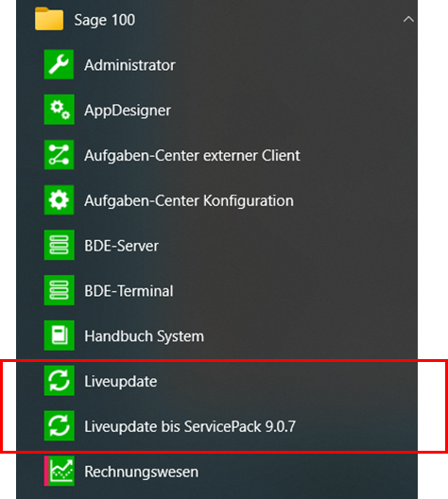Open the AppDesigner entry

(x=216, y=110)
